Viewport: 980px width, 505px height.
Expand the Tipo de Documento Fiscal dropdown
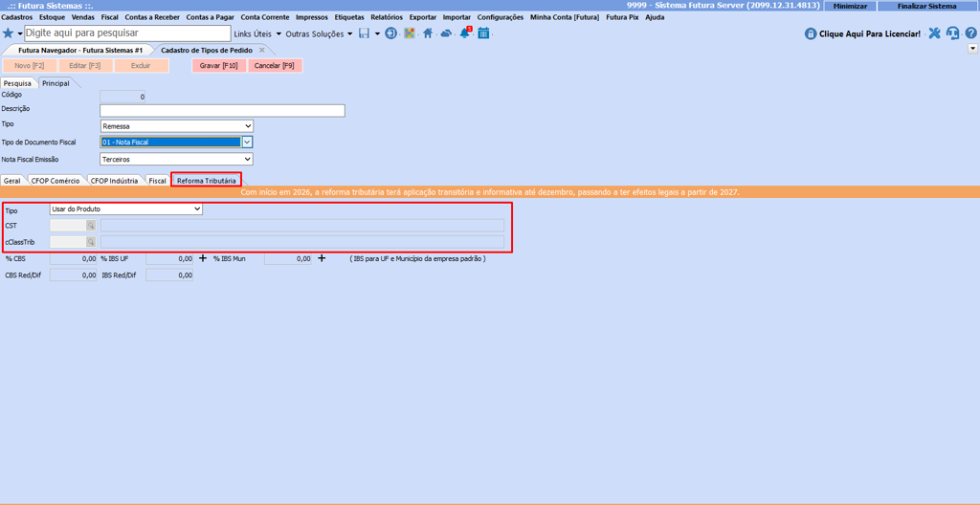point(246,143)
